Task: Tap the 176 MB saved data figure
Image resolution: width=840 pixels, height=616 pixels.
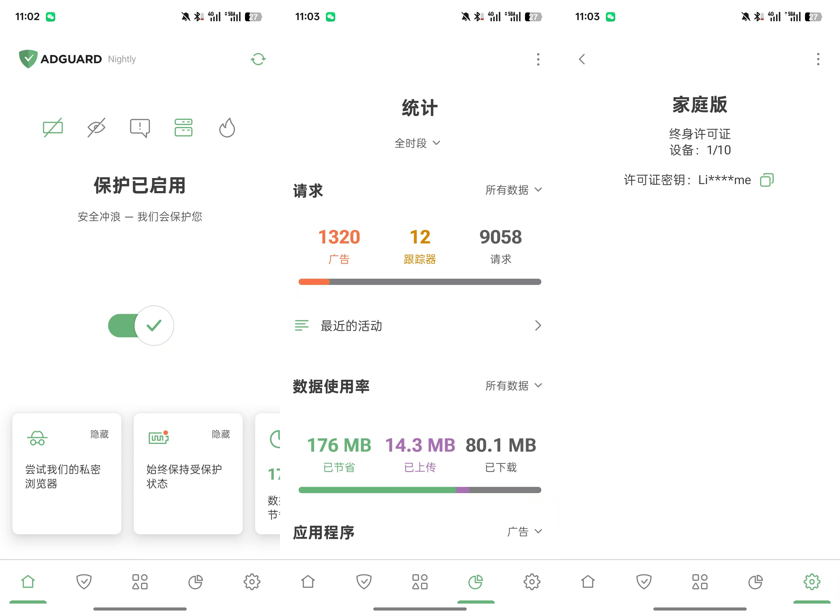Action: (339, 445)
